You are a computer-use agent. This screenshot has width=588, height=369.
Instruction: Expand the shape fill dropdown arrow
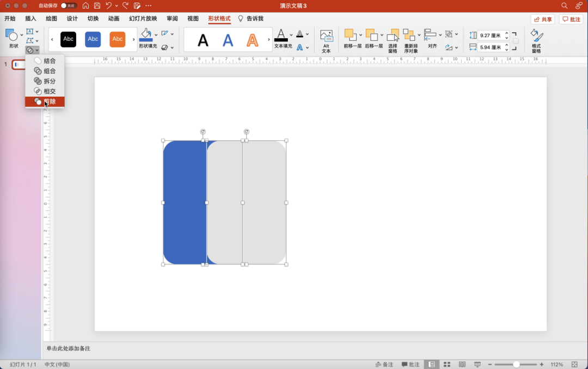coord(156,35)
